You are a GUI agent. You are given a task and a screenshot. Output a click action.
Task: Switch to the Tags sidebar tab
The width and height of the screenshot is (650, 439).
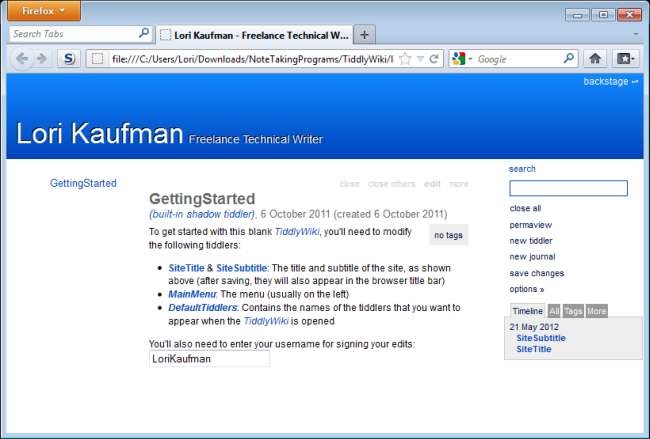(x=573, y=311)
